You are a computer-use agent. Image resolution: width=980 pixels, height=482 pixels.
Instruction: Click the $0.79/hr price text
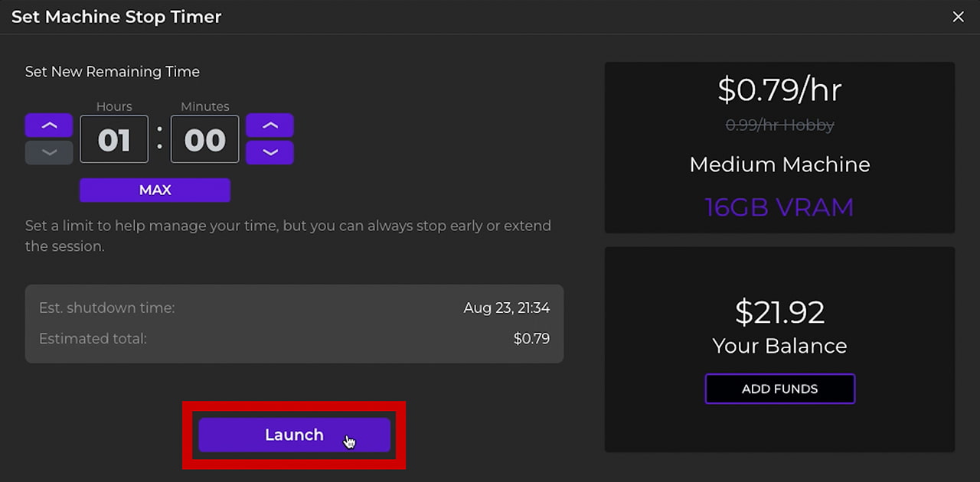(779, 90)
